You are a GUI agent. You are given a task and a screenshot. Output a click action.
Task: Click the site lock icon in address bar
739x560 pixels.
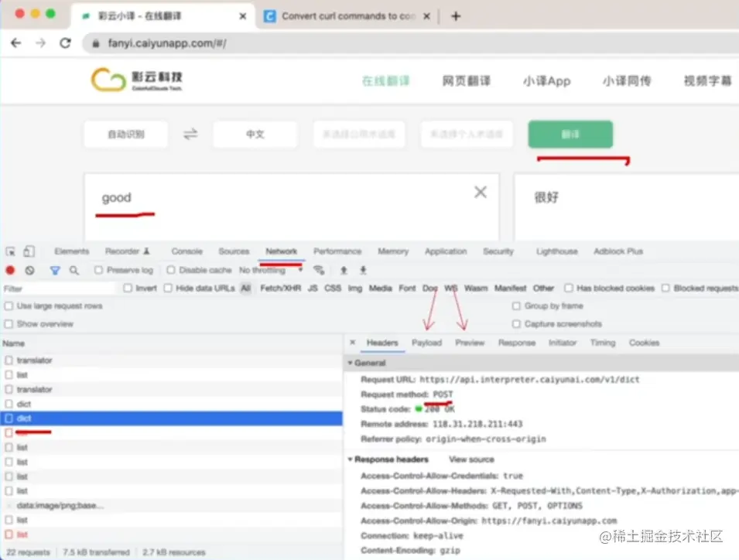[96, 44]
